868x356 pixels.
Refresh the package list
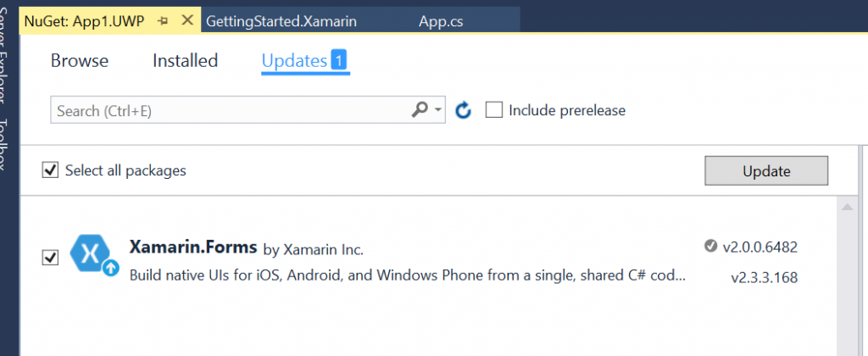point(463,111)
